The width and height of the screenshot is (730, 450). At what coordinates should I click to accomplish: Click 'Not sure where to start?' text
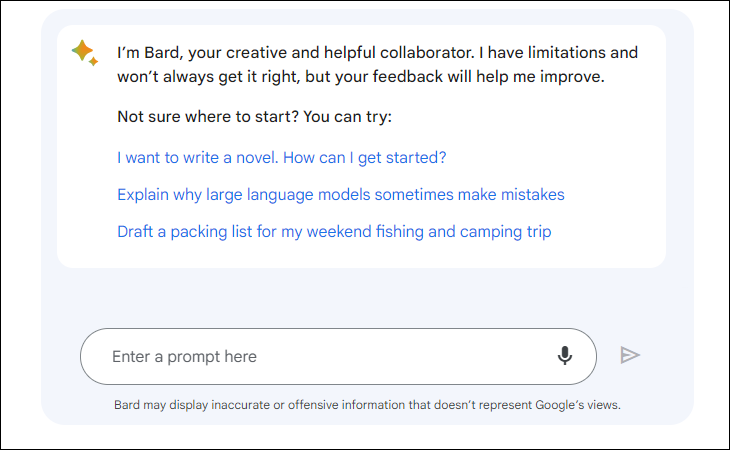(x=208, y=116)
